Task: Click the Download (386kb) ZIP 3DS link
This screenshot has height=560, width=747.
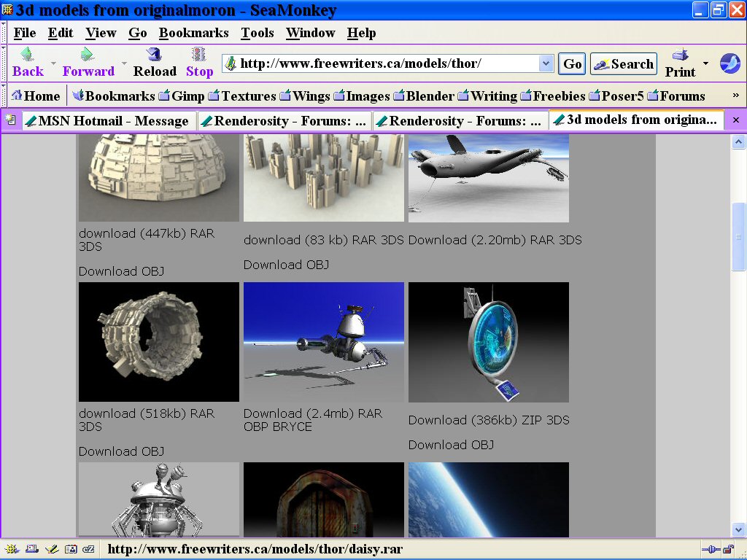Action: point(488,420)
